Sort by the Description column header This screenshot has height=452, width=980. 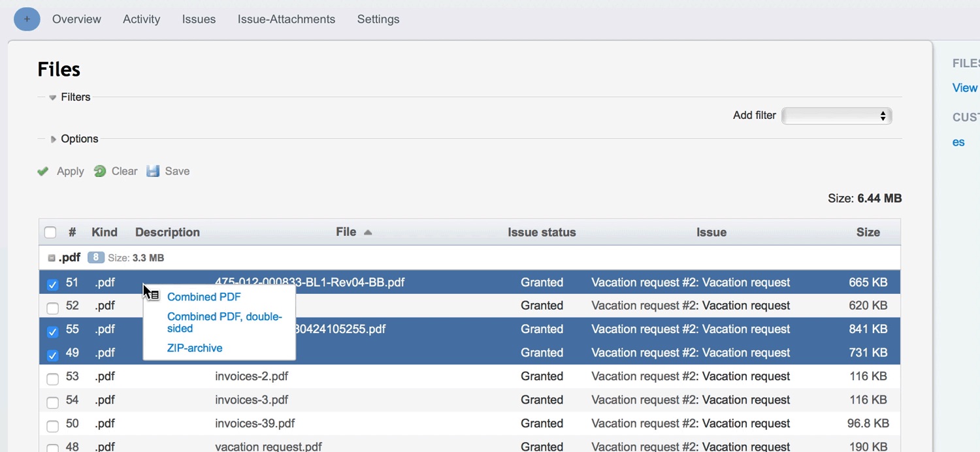point(167,232)
